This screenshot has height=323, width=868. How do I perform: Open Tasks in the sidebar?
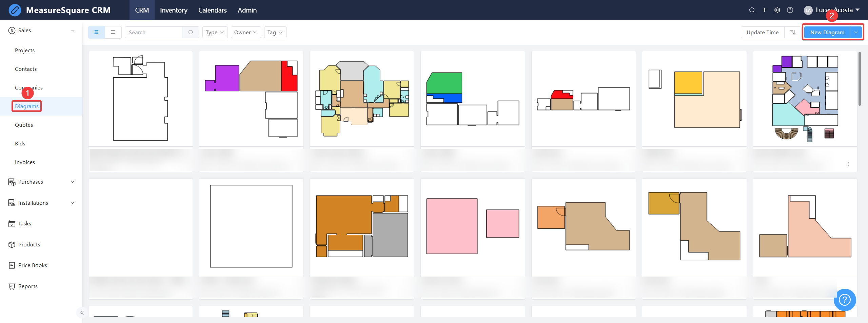(x=25, y=224)
